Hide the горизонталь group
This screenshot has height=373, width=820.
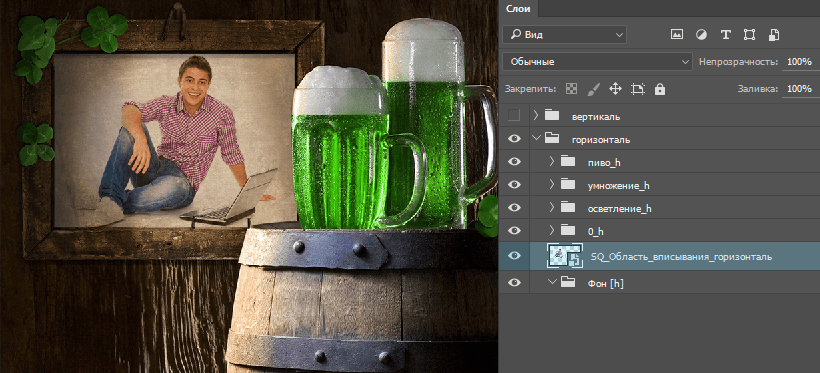click(x=515, y=139)
